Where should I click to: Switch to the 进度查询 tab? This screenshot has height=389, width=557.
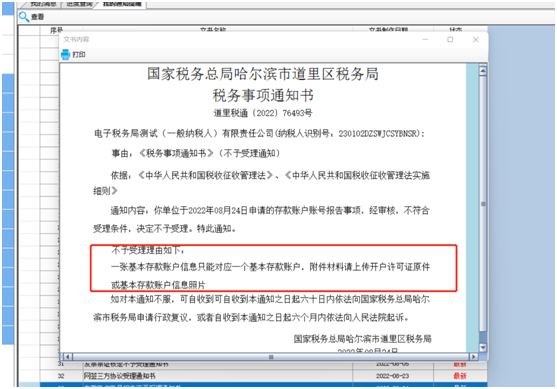[79, 4]
